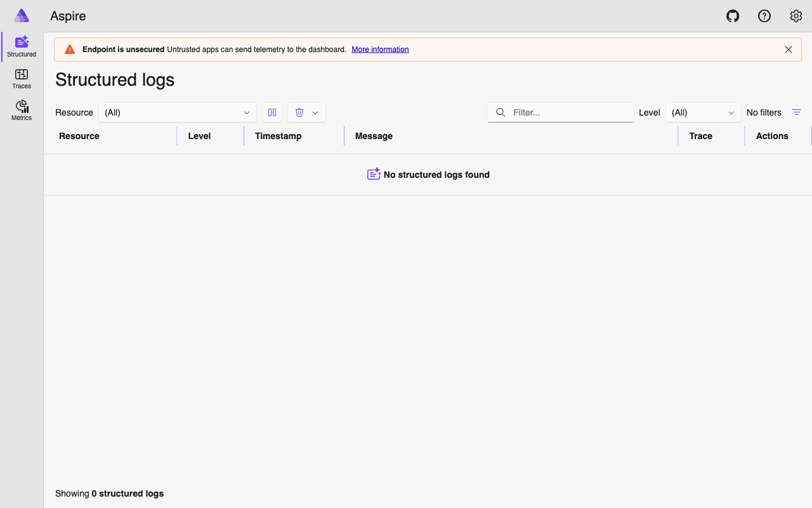
Task: Open the Structured logs sidebar page
Action: tap(21, 44)
